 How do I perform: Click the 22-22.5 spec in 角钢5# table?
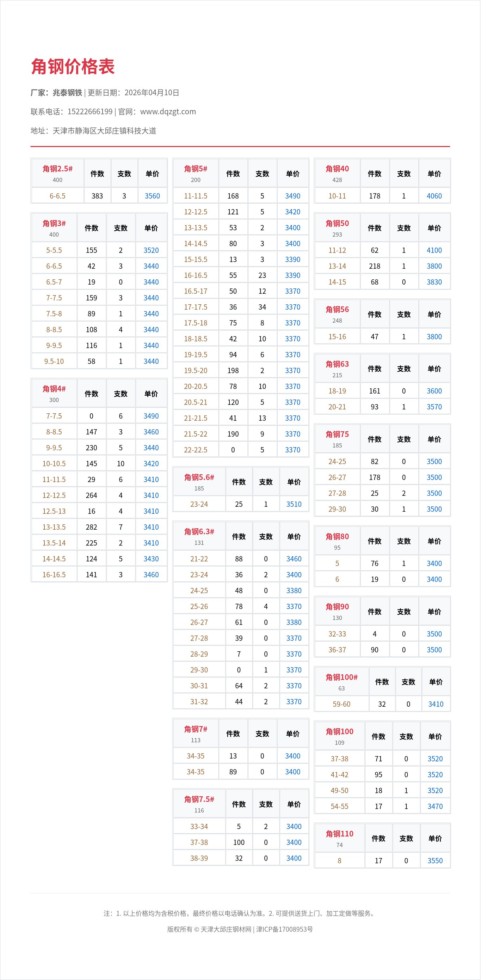(x=196, y=450)
